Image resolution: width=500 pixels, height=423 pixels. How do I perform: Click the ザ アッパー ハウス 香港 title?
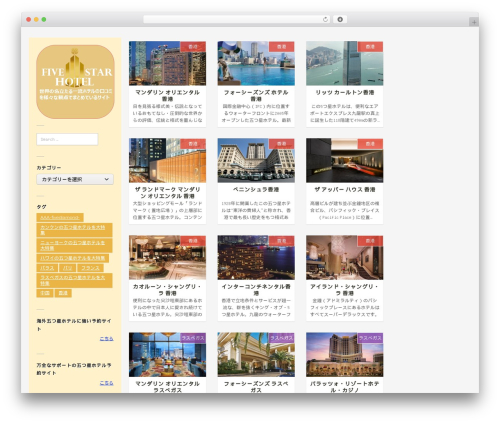345,189
